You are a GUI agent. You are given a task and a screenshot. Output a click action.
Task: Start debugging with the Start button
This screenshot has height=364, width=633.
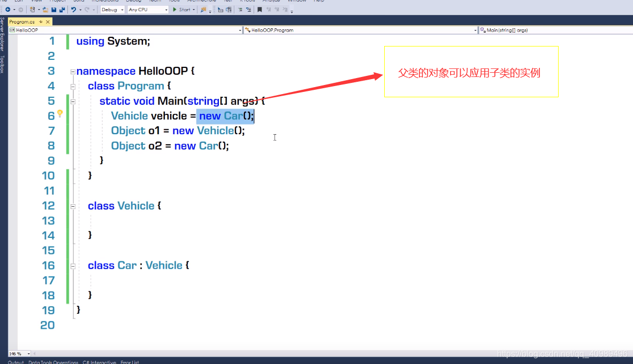[x=181, y=10]
